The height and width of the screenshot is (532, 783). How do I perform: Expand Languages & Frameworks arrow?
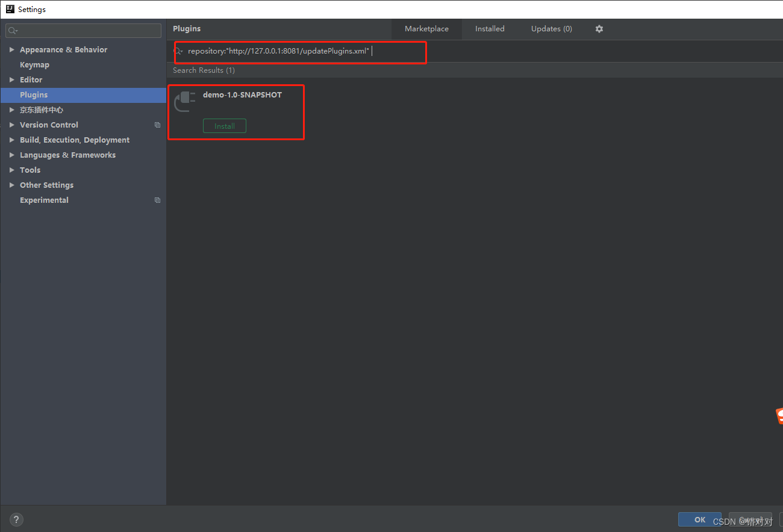click(x=11, y=155)
